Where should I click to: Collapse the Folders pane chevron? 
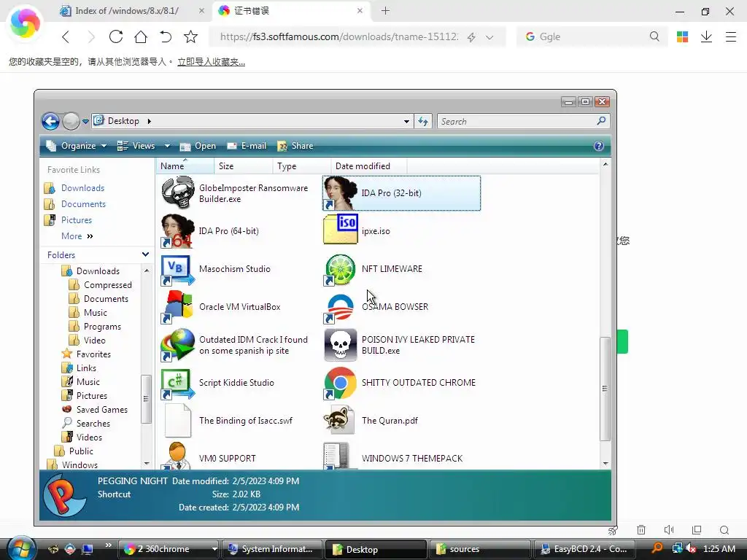[145, 254]
